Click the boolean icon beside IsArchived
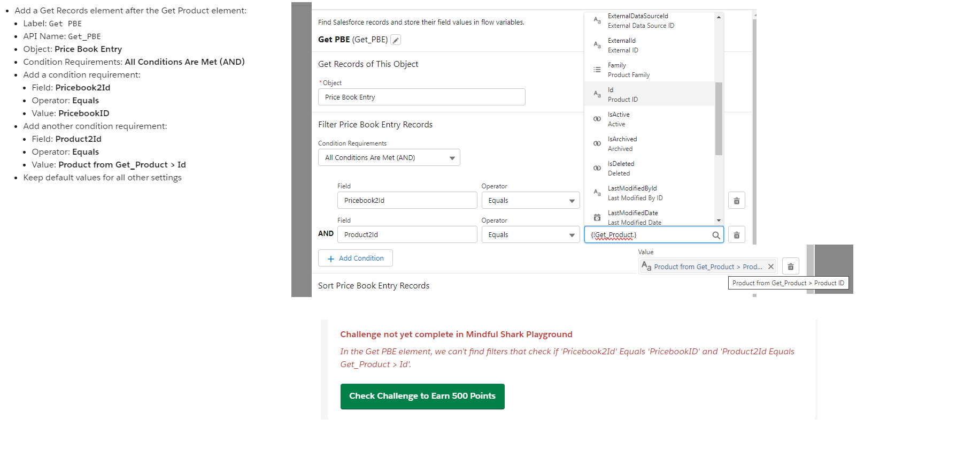The height and width of the screenshot is (449, 980). point(597,143)
